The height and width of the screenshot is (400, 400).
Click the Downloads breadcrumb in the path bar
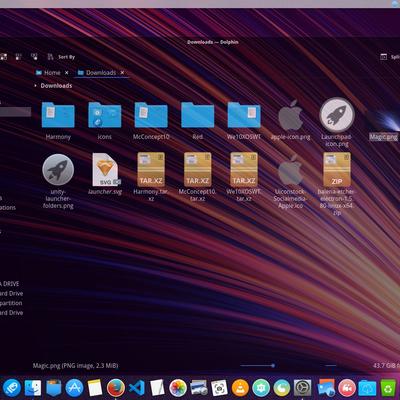(x=56, y=86)
